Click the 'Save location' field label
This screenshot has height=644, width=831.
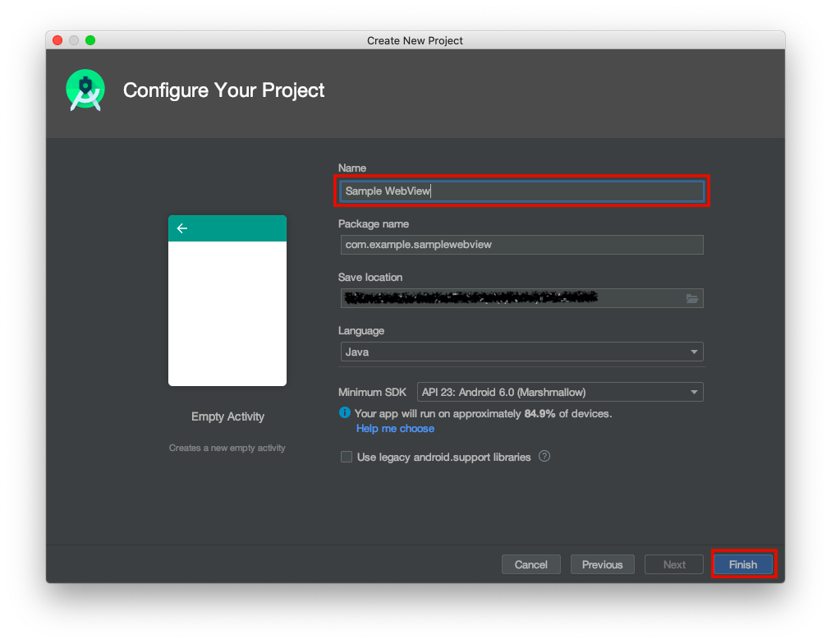tap(370, 277)
